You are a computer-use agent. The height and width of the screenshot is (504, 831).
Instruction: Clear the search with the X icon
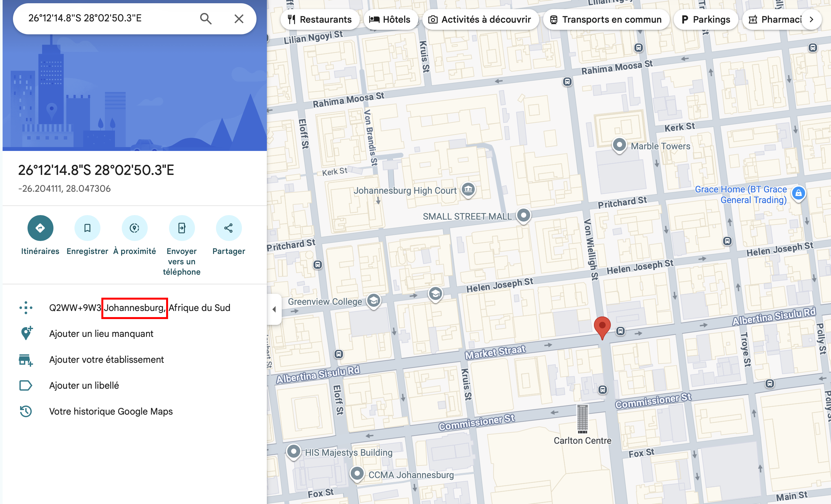tap(239, 18)
